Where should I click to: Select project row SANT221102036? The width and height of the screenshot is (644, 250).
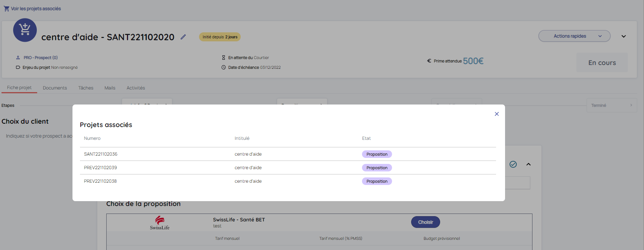(101, 154)
